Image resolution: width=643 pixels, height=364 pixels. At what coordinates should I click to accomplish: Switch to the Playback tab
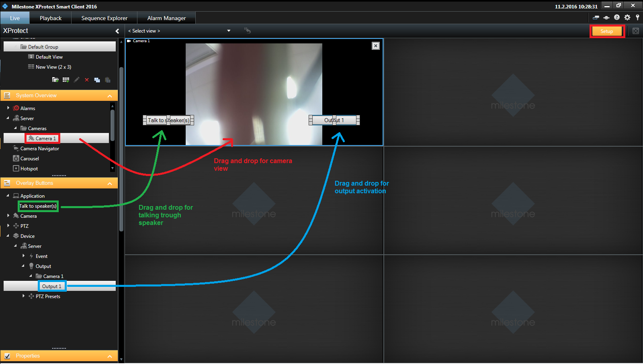pyautogui.click(x=51, y=18)
